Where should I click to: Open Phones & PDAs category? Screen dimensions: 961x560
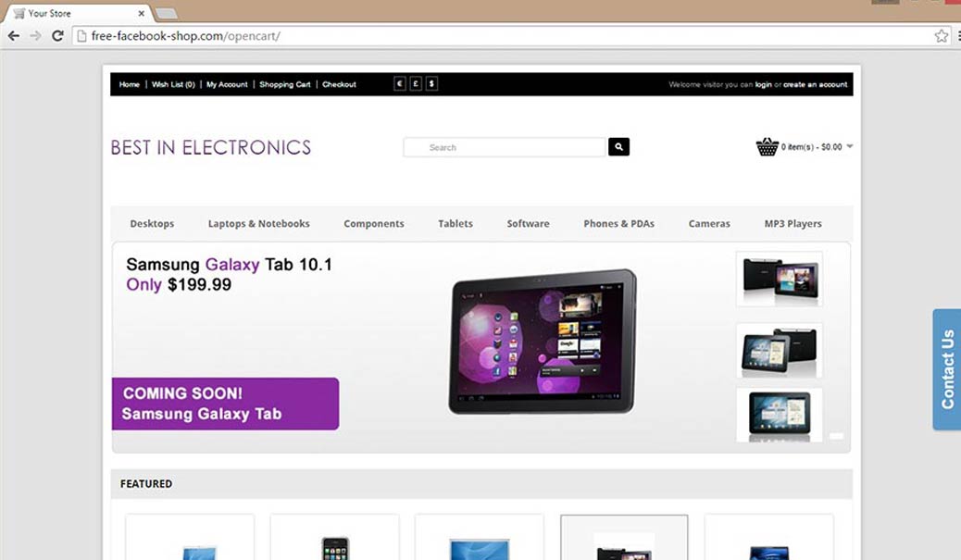click(619, 224)
